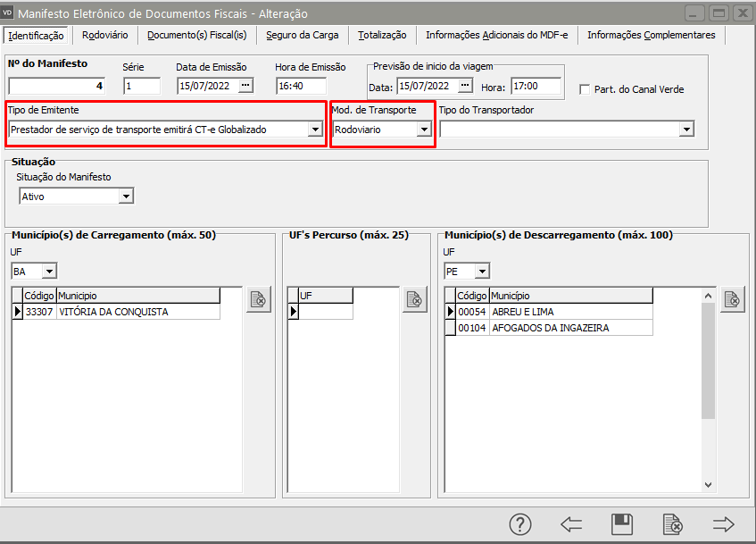This screenshot has width=756, height=544.
Task: Open the Tipo do Transportador dropdown
Action: (685, 130)
